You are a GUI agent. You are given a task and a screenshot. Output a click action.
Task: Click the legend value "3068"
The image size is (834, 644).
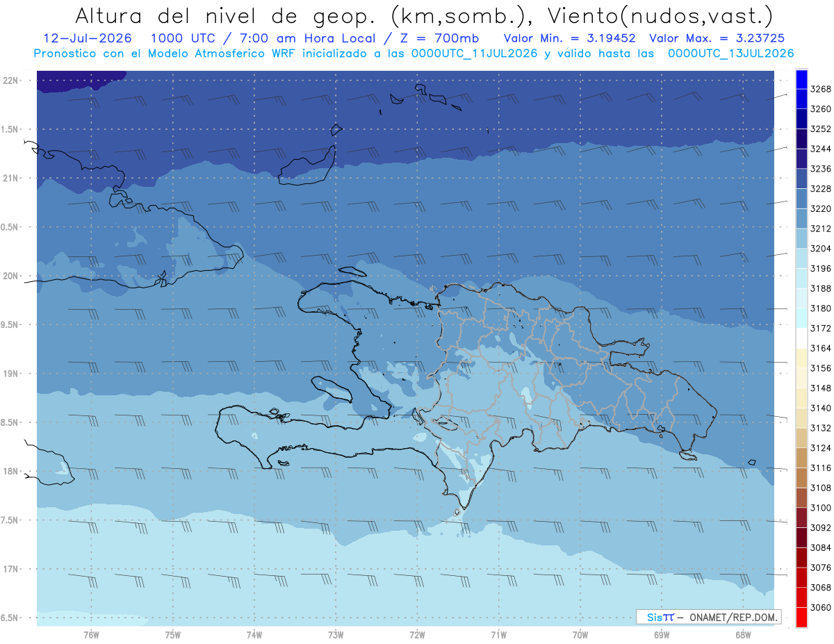[821, 588]
